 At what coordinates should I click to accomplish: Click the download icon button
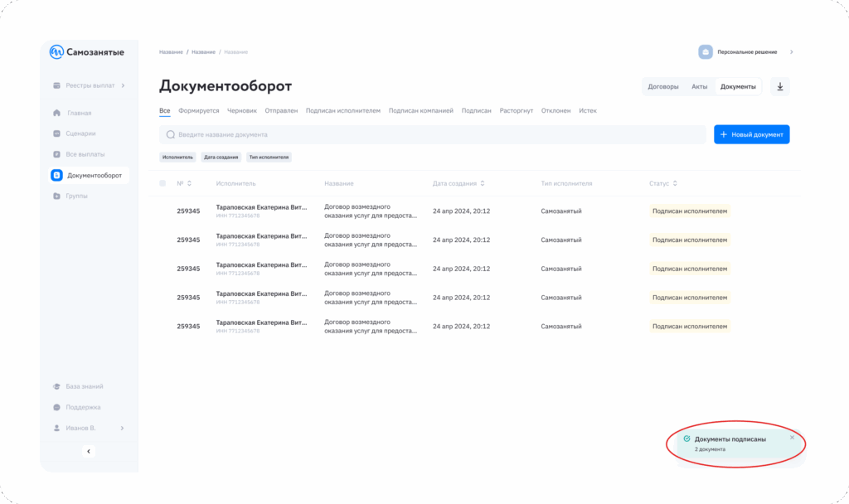coord(780,86)
